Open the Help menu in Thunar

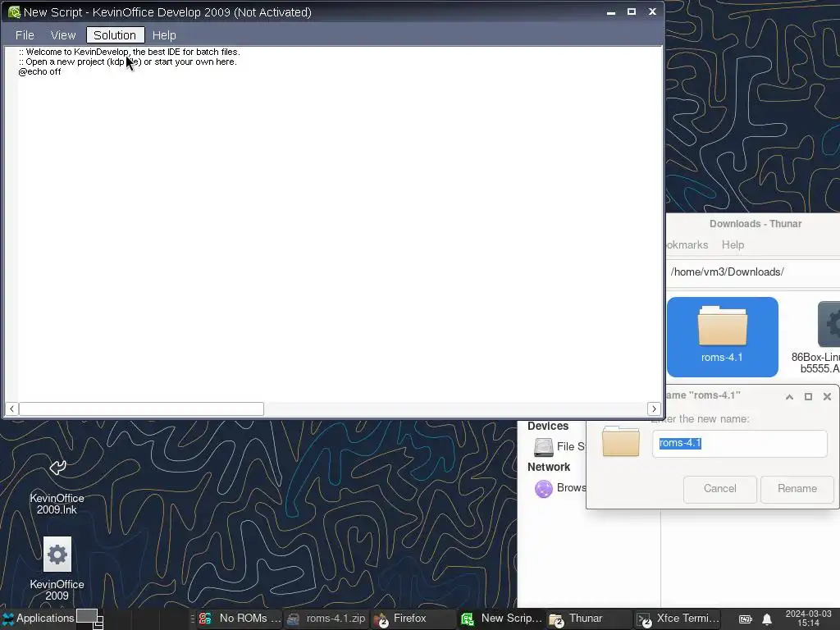tap(733, 244)
